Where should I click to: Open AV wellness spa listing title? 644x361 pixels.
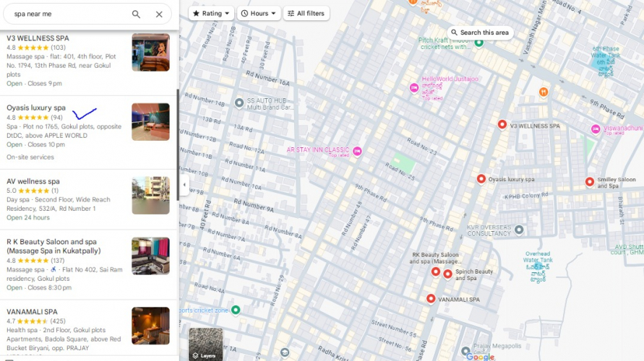pyautogui.click(x=33, y=181)
